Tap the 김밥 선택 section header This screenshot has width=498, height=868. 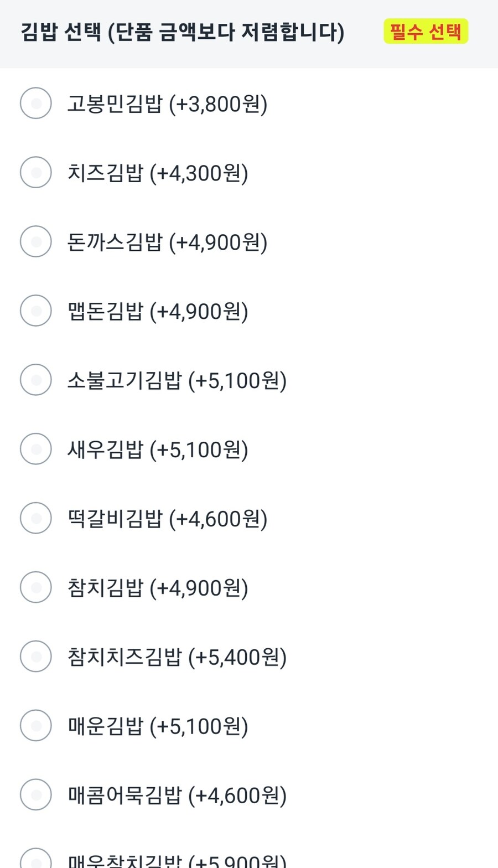183,32
